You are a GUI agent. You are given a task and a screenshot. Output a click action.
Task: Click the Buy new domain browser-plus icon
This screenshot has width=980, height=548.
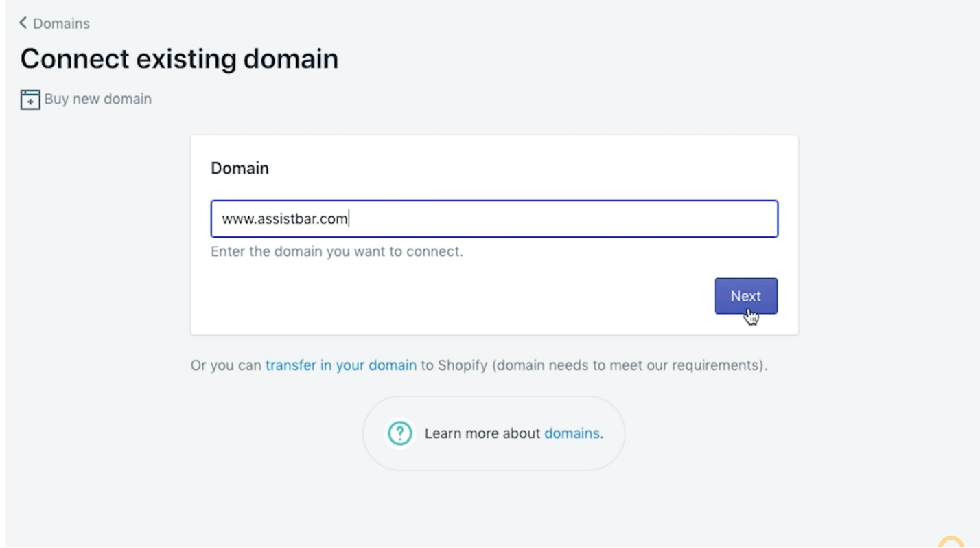tap(30, 99)
